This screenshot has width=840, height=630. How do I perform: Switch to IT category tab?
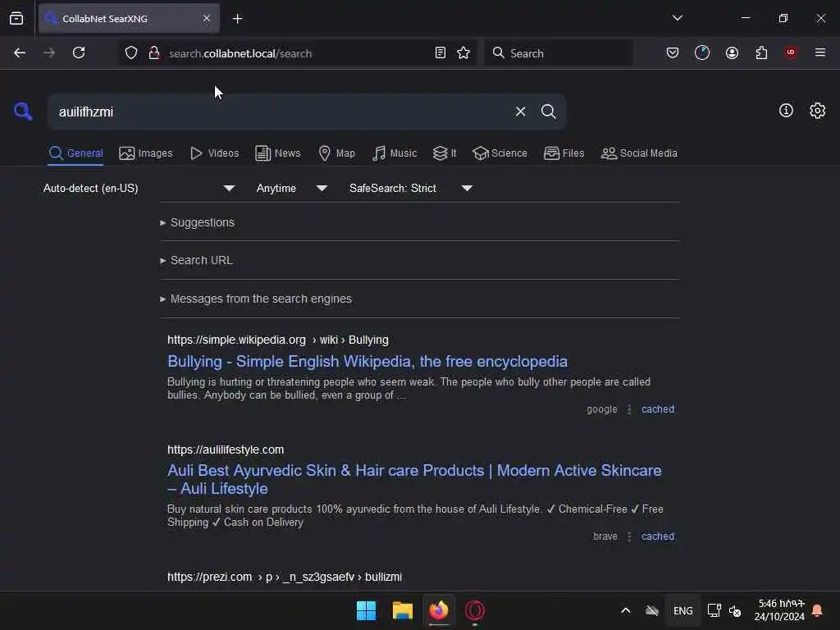445,153
